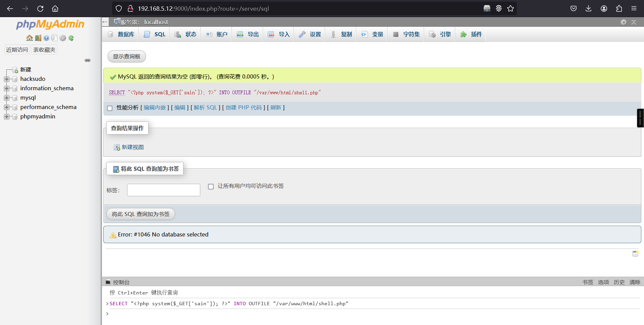Click the 表收藏夹 button
Image resolution: width=644 pixels, height=325 pixels.
[x=44, y=50]
